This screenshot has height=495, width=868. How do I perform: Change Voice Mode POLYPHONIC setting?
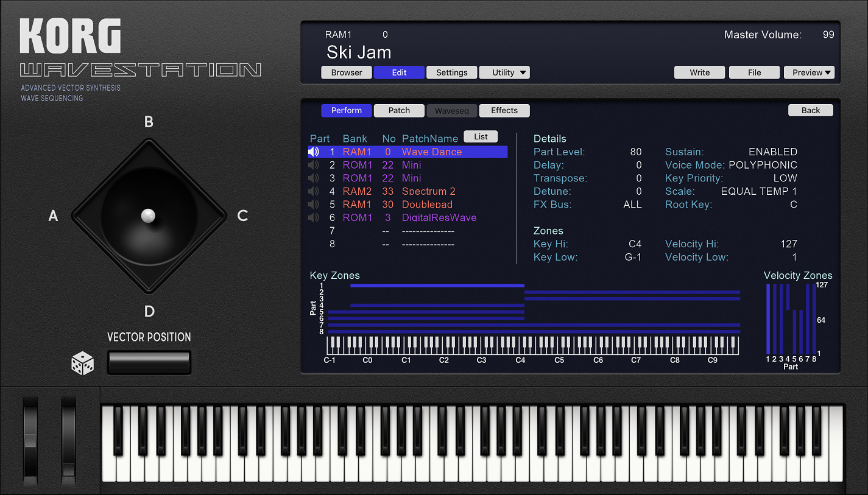click(763, 165)
